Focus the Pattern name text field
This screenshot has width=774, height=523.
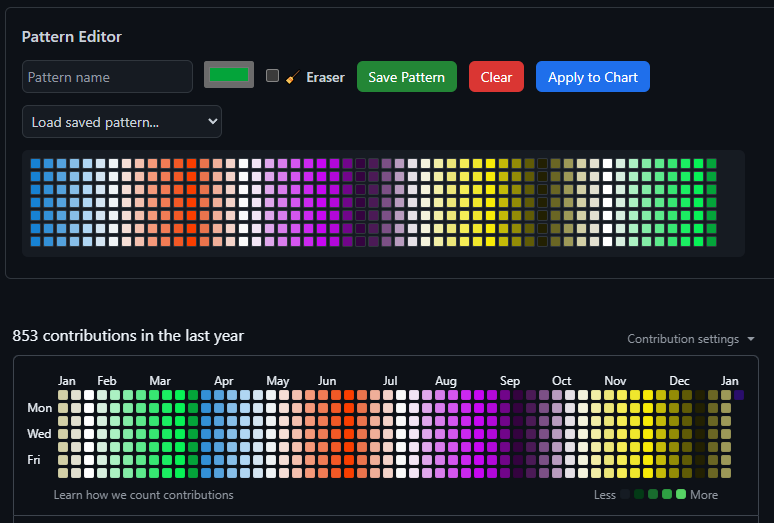(x=107, y=77)
